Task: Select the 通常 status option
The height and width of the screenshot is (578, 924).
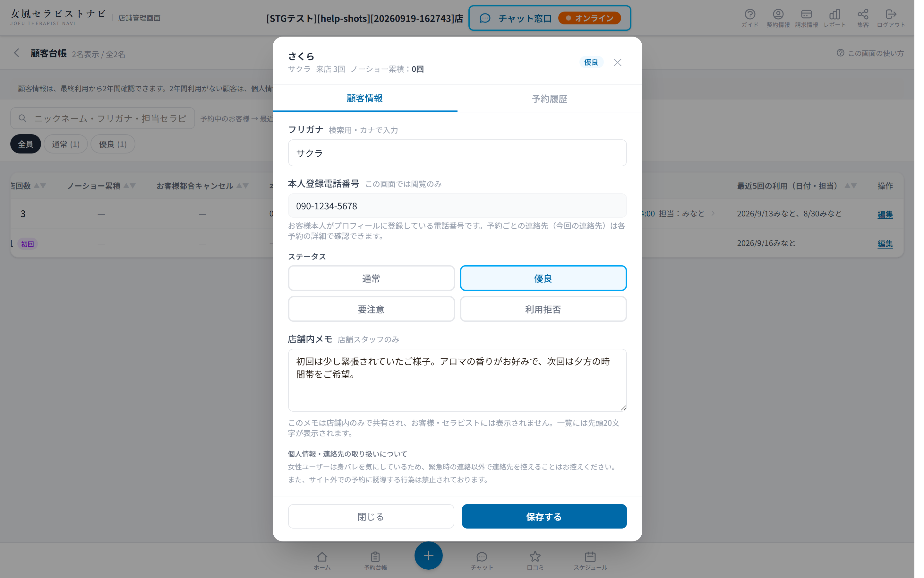Action: tap(371, 278)
